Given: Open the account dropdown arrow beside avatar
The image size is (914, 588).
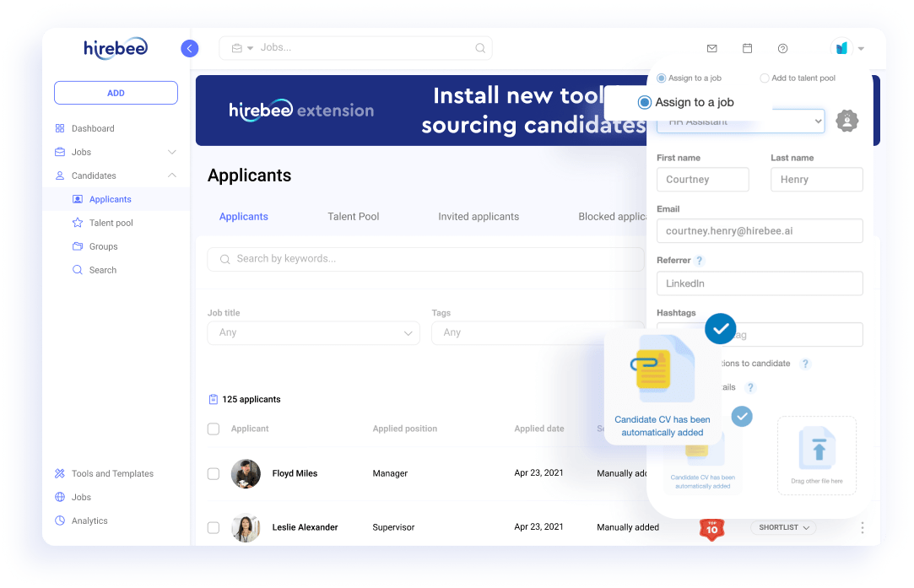Looking at the screenshot, I should point(861,48).
